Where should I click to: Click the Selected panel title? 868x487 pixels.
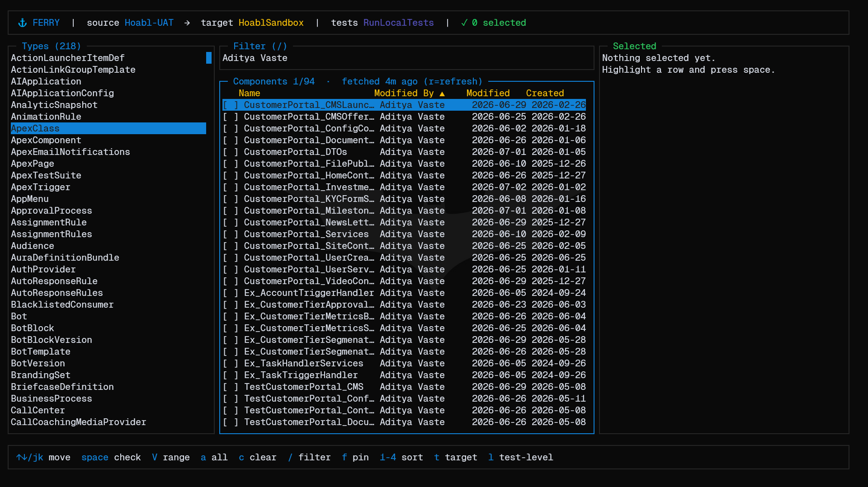(x=634, y=46)
